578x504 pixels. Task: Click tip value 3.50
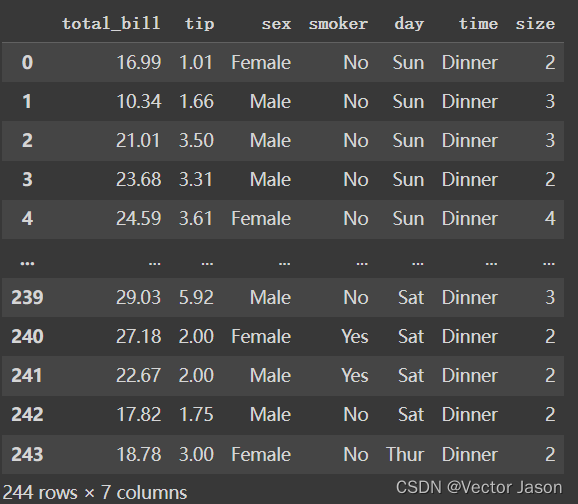pyautogui.click(x=196, y=140)
